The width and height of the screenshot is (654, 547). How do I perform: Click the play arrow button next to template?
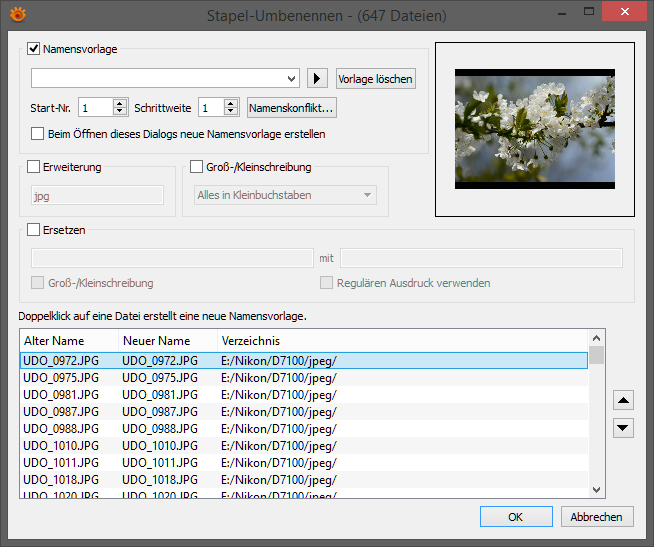click(x=317, y=78)
